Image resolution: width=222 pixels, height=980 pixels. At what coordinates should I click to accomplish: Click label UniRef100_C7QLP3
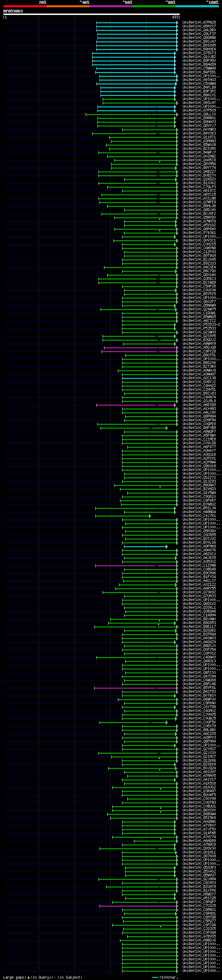[199, 187]
